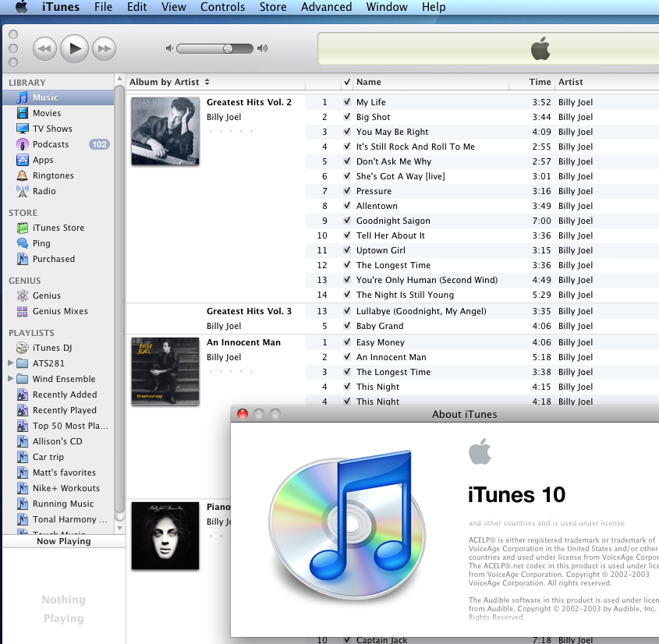Open the Apps icon in sidebar
Viewport: 659px width, 644px height.
pyautogui.click(x=23, y=160)
